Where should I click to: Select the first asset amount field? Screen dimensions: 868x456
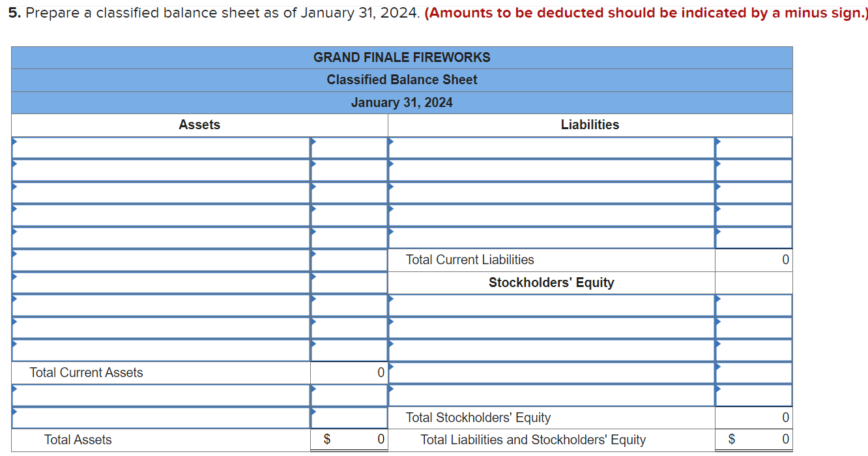(x=349, y=147)
